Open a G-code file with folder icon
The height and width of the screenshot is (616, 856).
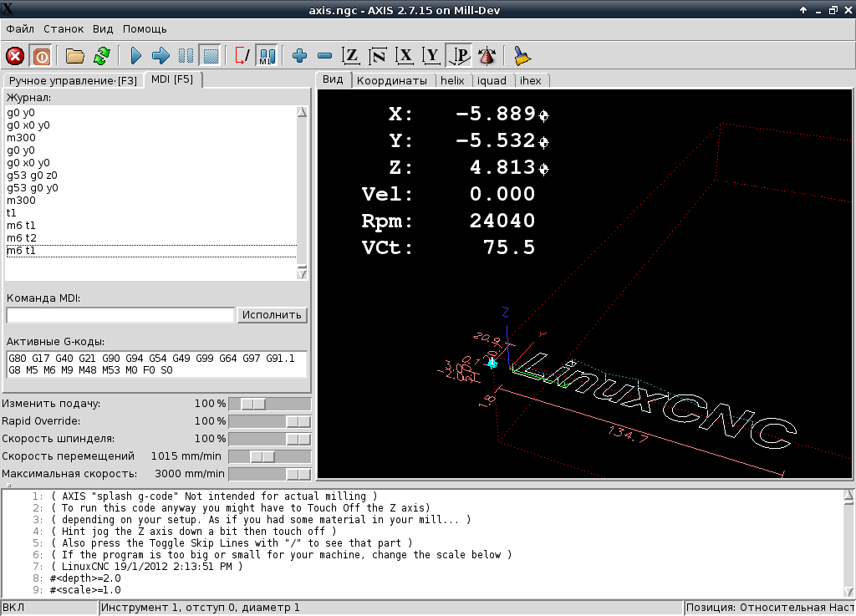[x=75, y=56]
